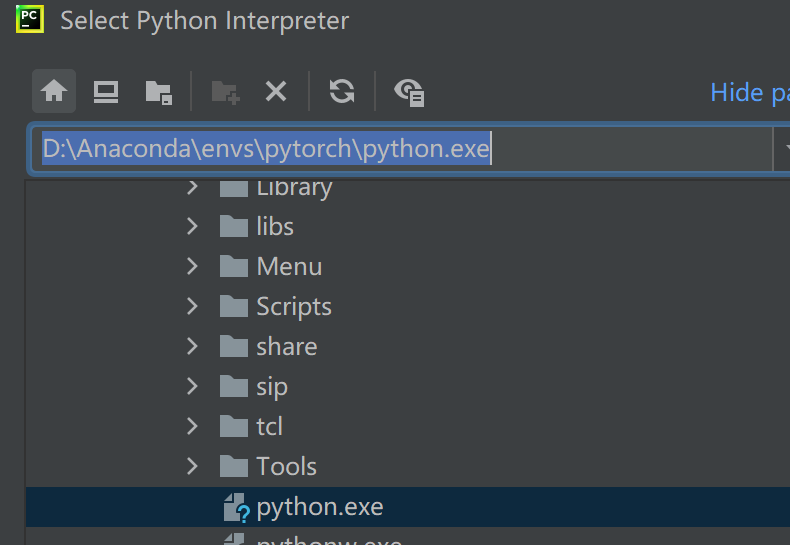Expand the tcl folder chevron
Viewport: 790px width, 545px height.
click(x=192, y=426)
